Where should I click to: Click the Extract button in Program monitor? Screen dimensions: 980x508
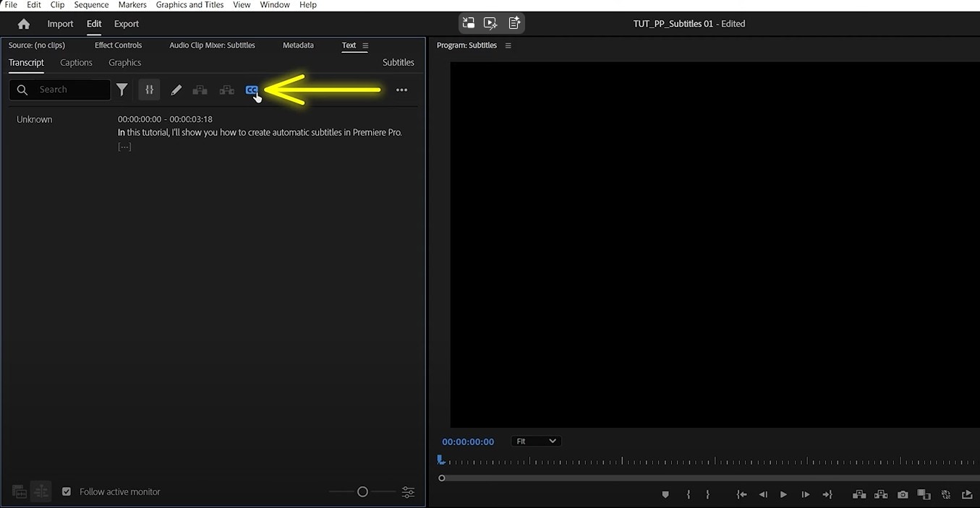(x=881, y=494)
